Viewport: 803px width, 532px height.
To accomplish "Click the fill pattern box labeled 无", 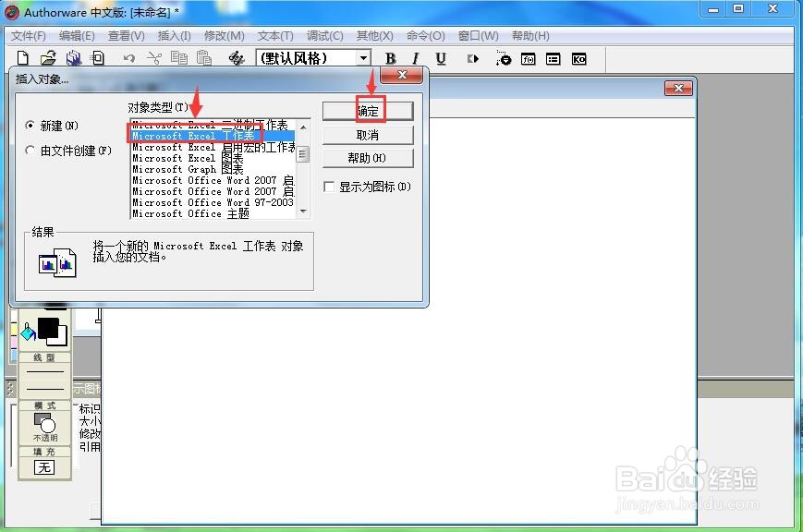I will click(44, 467).
